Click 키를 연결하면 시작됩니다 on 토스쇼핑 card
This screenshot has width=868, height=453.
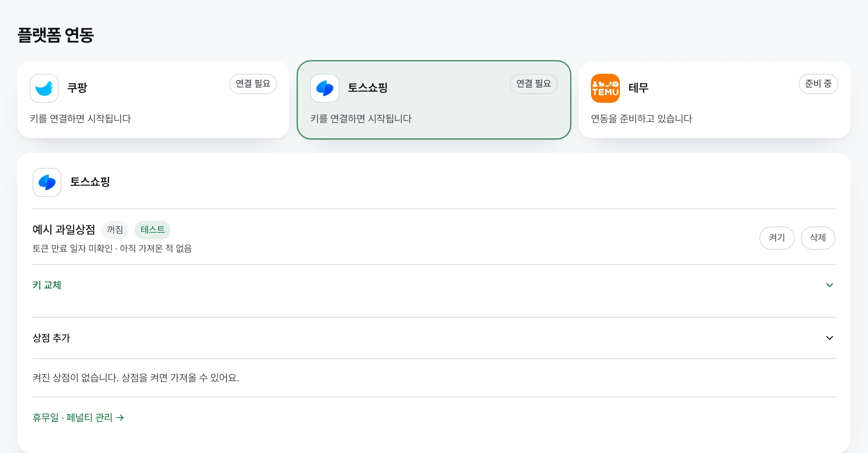coord(361,119)
